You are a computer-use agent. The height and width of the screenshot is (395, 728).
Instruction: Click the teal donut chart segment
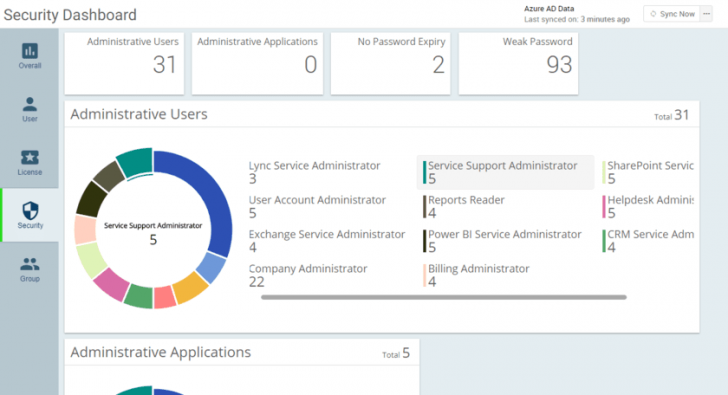pyautogui.click(x=136, y=162)
